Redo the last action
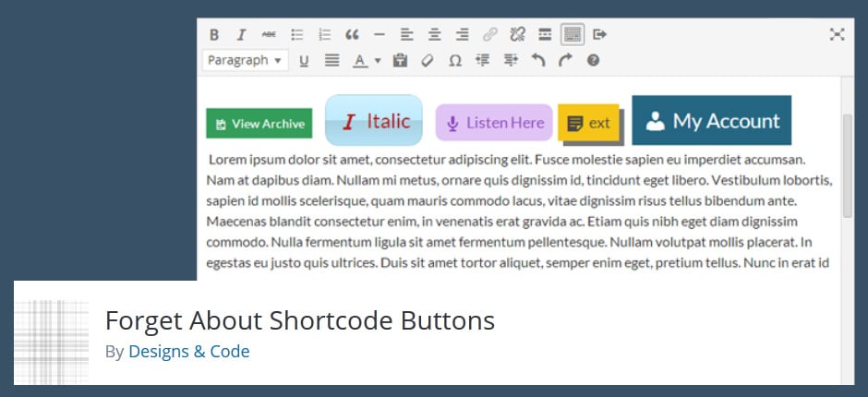This screenshot has width=868, height=397. pyautogui.click(x=565, y=60)
